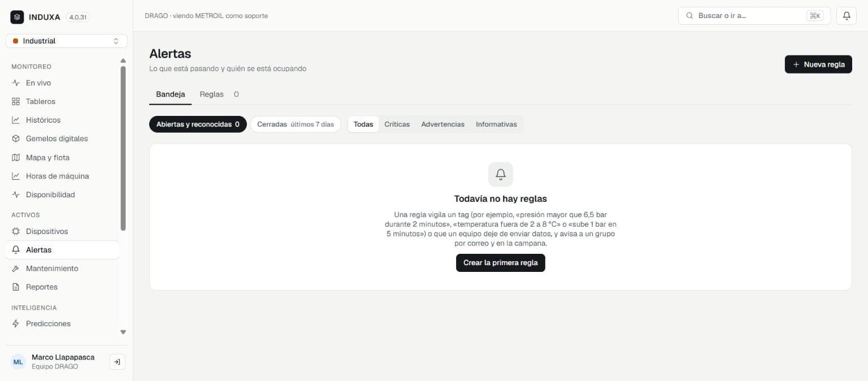Navigate to Predicciones
Screen dimensions: 868x381
[62, 324]
